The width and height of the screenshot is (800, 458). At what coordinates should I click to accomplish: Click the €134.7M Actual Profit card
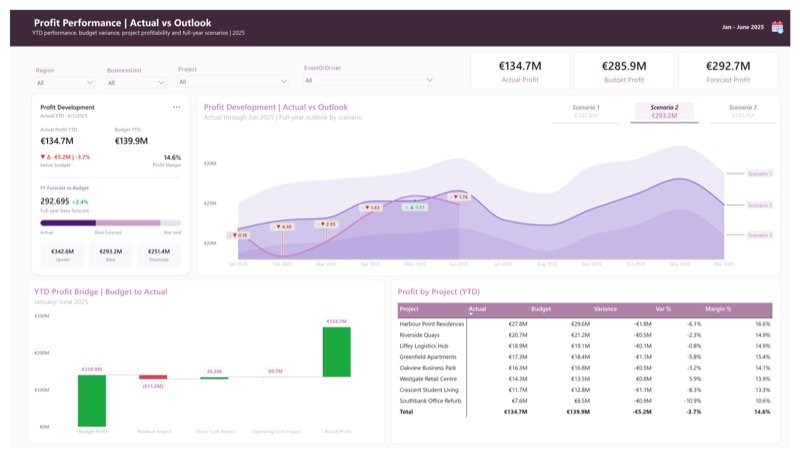[520, 71]
